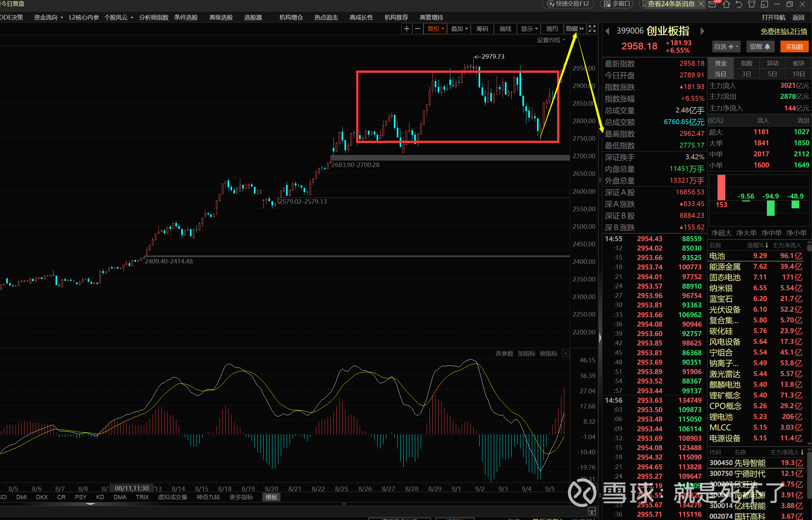Switch capital flow to 3日 period
Image resolution: width=812 pixels, height=520 pixels.
(746, 74)
